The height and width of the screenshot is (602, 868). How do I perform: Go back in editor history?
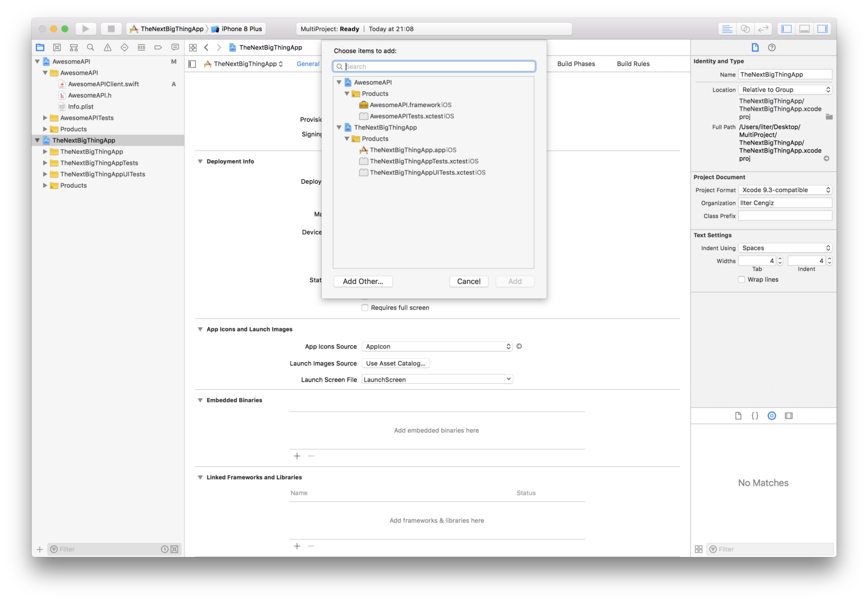point(206,47)
